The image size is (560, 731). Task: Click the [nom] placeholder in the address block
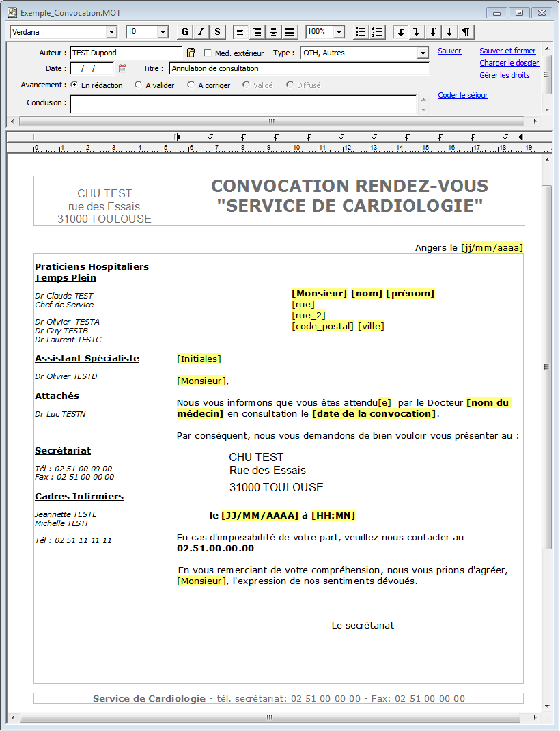pos(367,293)
